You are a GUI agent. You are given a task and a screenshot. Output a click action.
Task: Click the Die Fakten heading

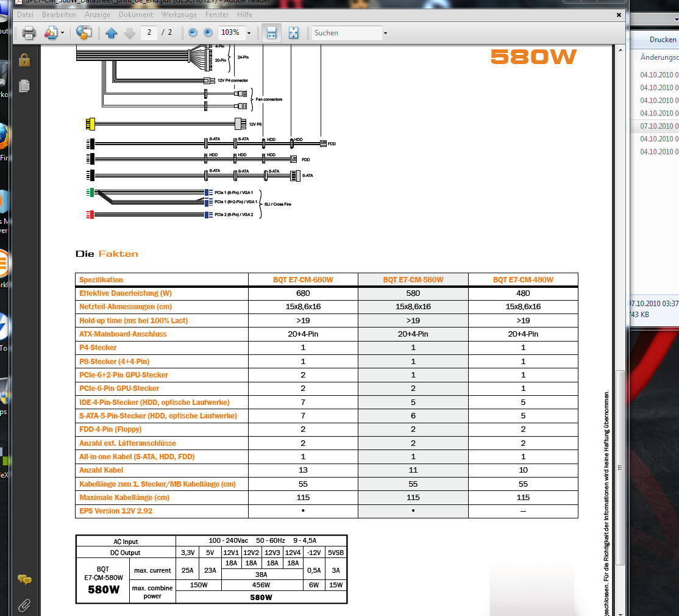tap(107, 254)
